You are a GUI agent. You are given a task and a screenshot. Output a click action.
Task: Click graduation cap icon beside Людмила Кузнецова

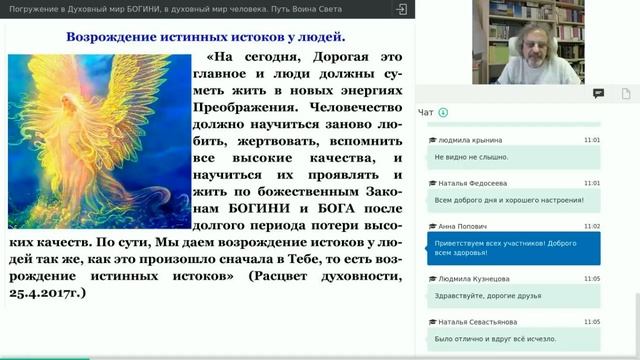pyautogui.click(x=433, y=279)
